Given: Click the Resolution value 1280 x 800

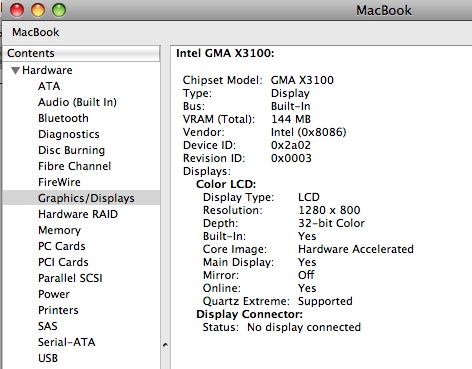Looking at the screenshot, I should [x=329, y=210].
